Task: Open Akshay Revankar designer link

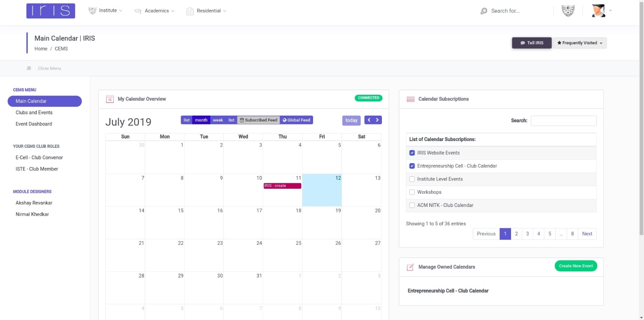Action: coord(34,203)
